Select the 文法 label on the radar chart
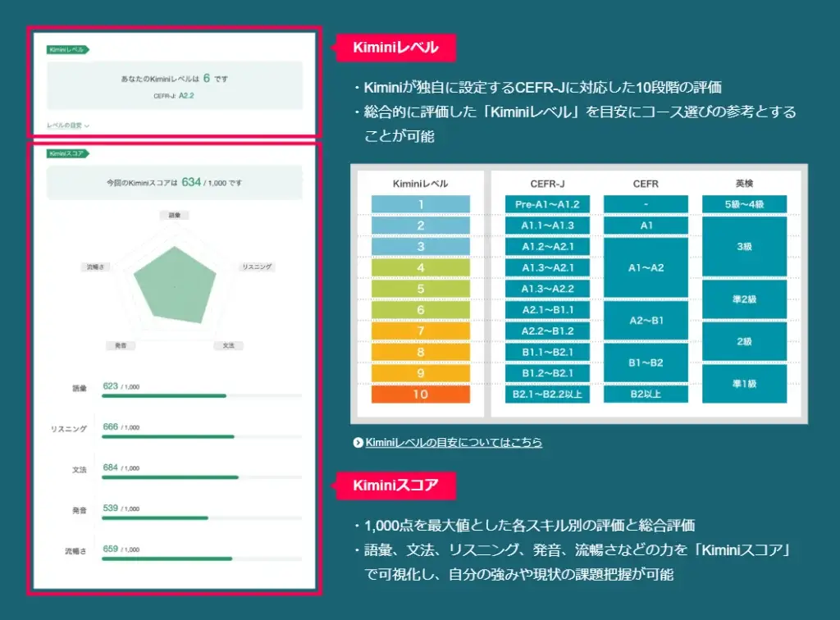Screen dimensions: 840x620 click(228, 346)
